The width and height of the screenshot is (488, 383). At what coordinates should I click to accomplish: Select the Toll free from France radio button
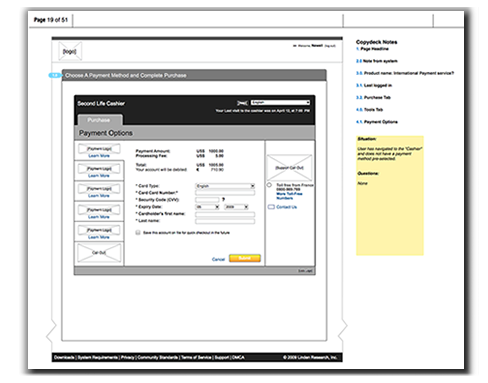point(269,185)
